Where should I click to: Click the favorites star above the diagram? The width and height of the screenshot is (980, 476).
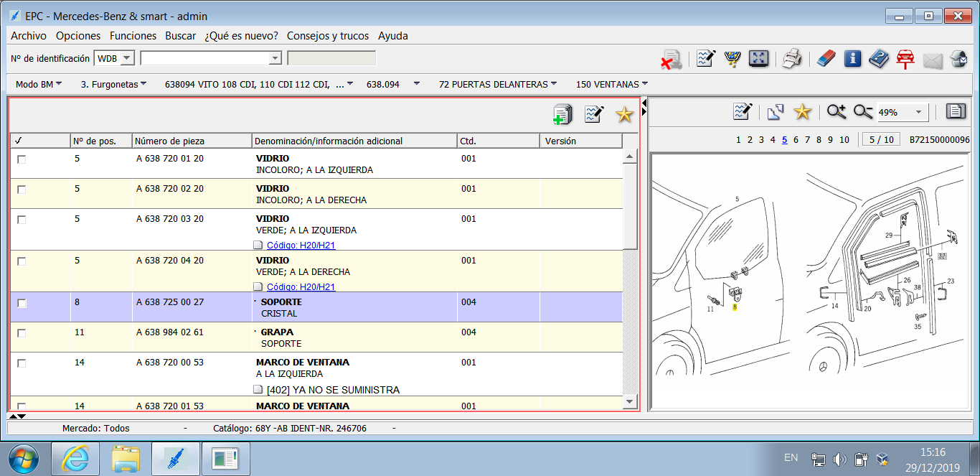coord(802,111)
